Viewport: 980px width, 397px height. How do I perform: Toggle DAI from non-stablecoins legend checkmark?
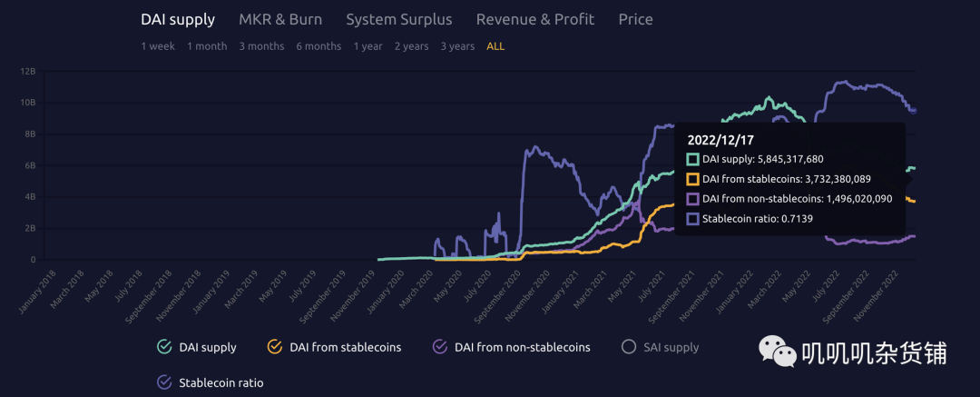click(440, 346)
